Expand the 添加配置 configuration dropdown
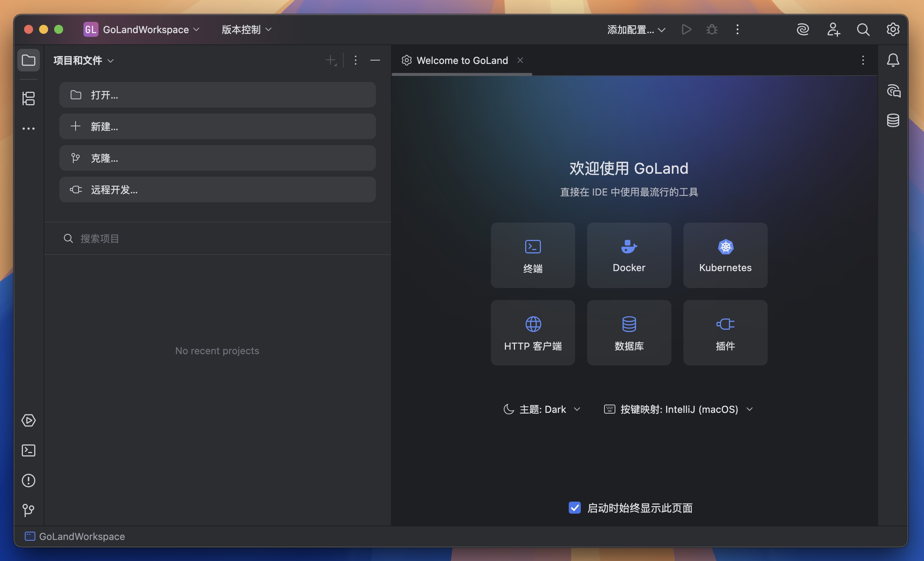The image size is (924, 561). (636, 29)
